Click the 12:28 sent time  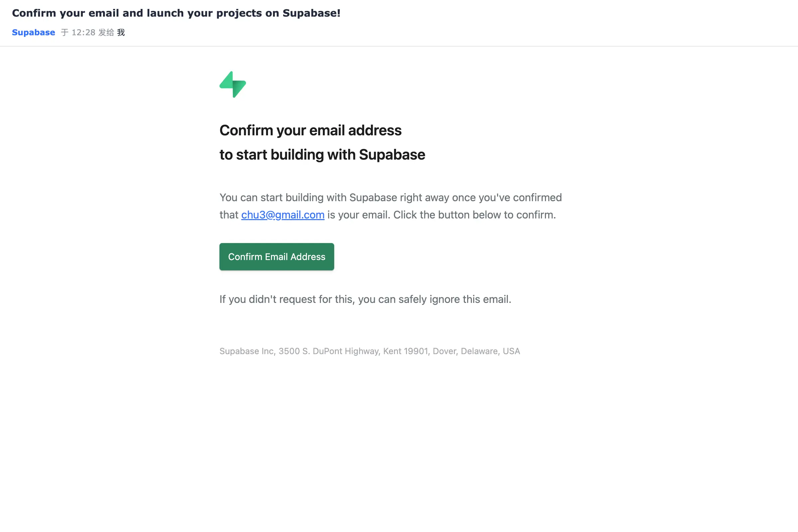pyautogui.click(x=83, y=32)
